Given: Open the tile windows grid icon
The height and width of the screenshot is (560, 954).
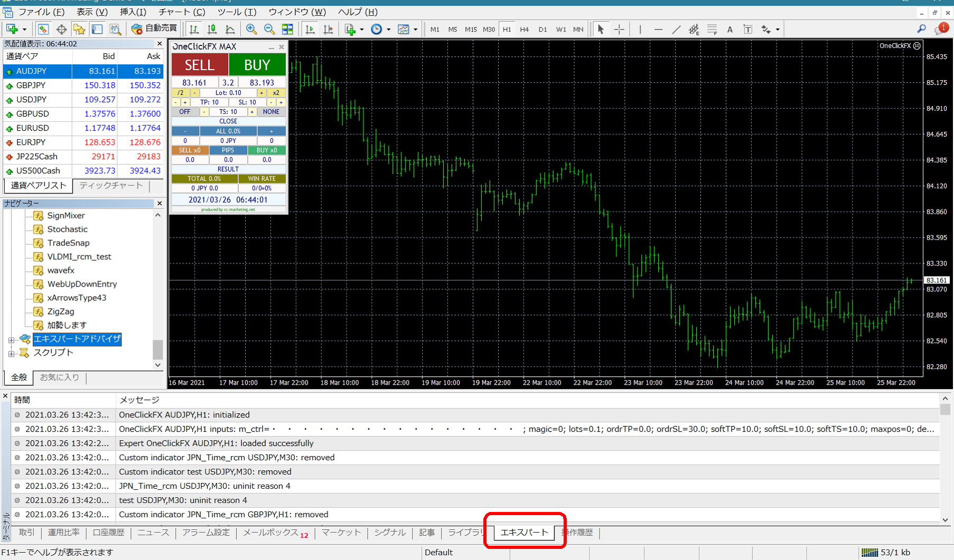Looking at the screenshot, I should tap(287, 30).
